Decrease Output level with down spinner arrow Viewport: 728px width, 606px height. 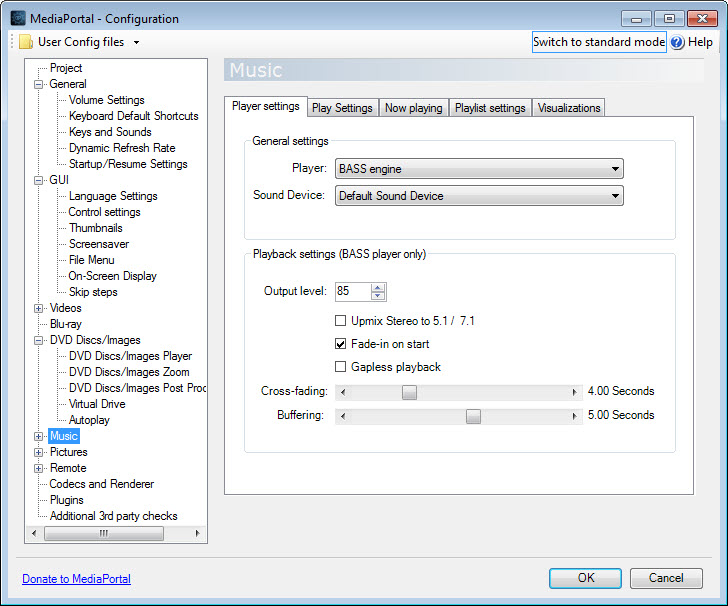378,295
